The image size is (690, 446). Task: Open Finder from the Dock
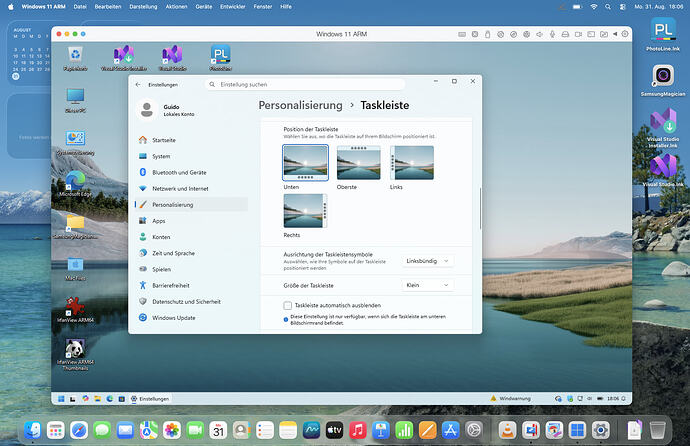coord(33,430)
